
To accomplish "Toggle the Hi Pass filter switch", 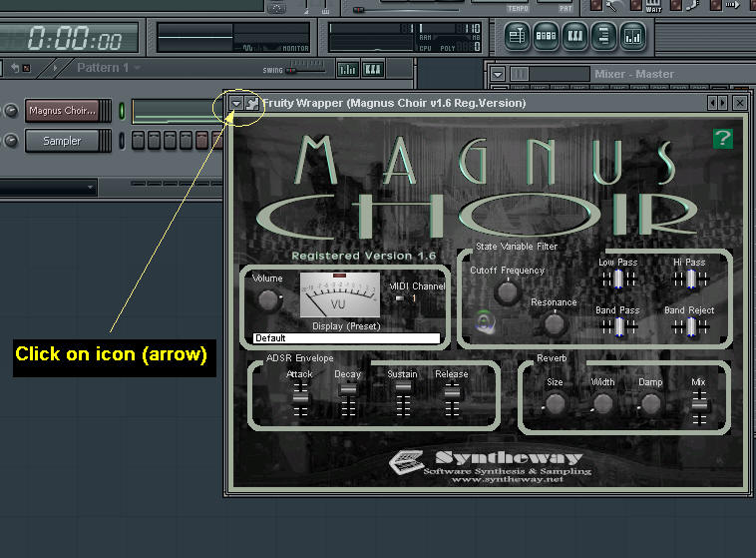I will pyautogui.click(x=691, y=279).
